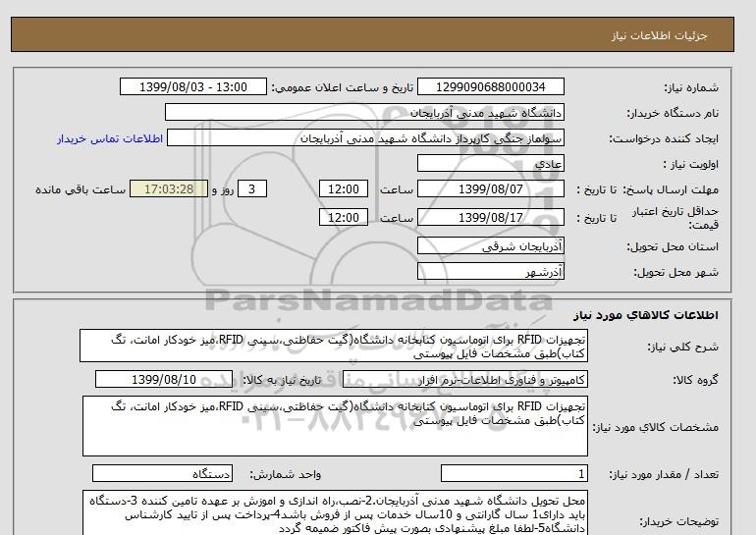Click the response deadline date 1399/08/07
The height and width of the screenshot is (535, 756).
[490, 188]
